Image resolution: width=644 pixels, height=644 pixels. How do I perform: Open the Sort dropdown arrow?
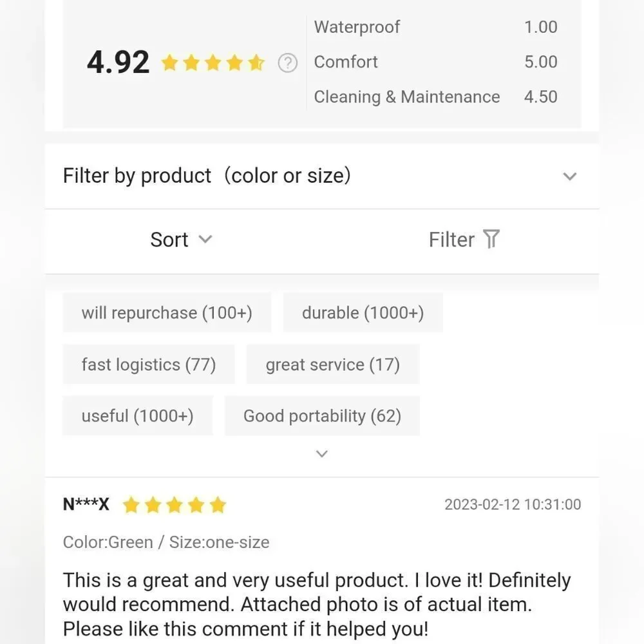(205, 239)
